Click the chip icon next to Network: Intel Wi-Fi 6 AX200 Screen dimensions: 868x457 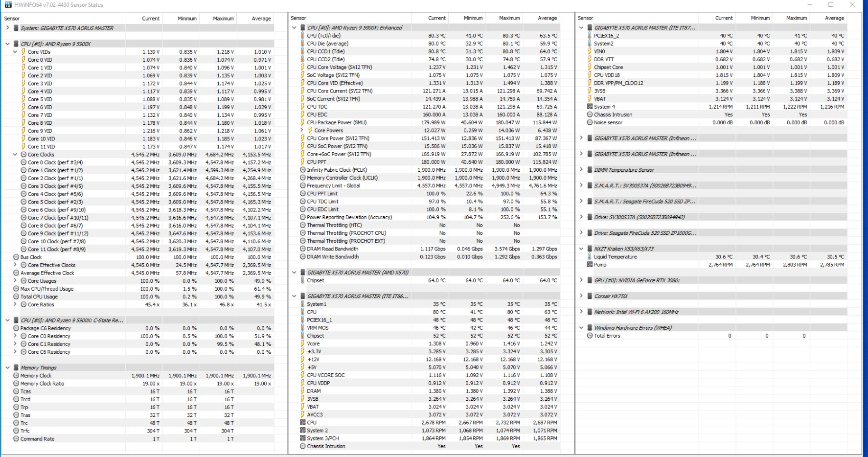pyautogui.click(x=590, y=312)
